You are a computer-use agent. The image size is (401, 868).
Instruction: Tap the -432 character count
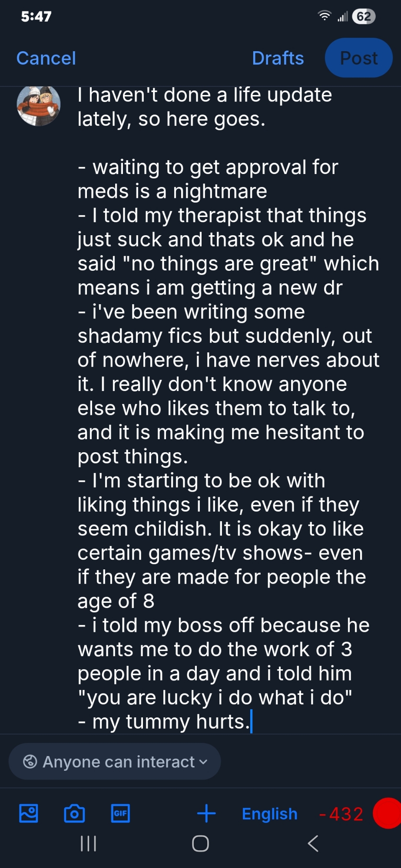pyautogui.click(x=341, y=814)
